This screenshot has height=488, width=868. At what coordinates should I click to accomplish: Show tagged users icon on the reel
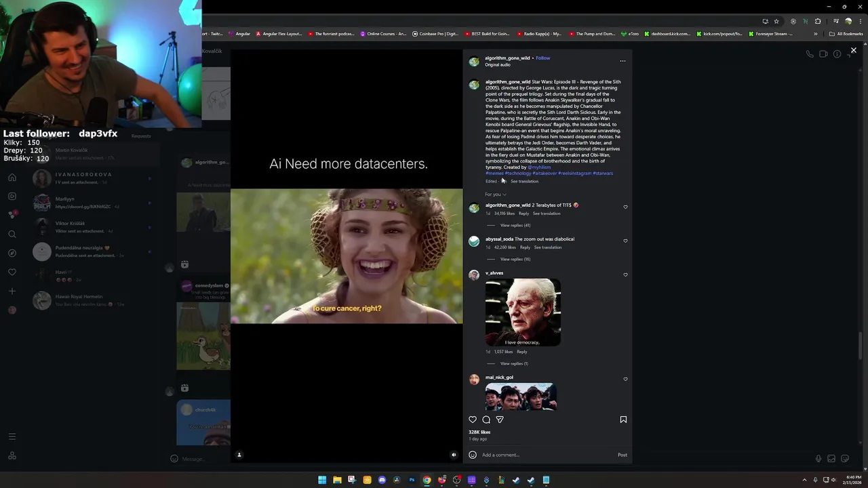239,455
